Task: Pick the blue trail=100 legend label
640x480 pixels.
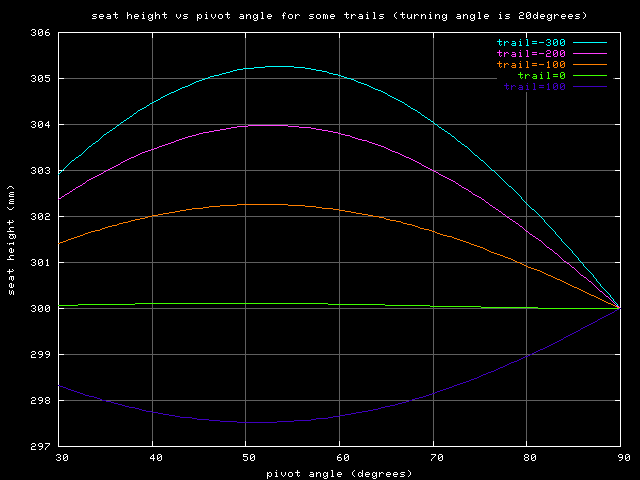Action: tap(535, 87)
